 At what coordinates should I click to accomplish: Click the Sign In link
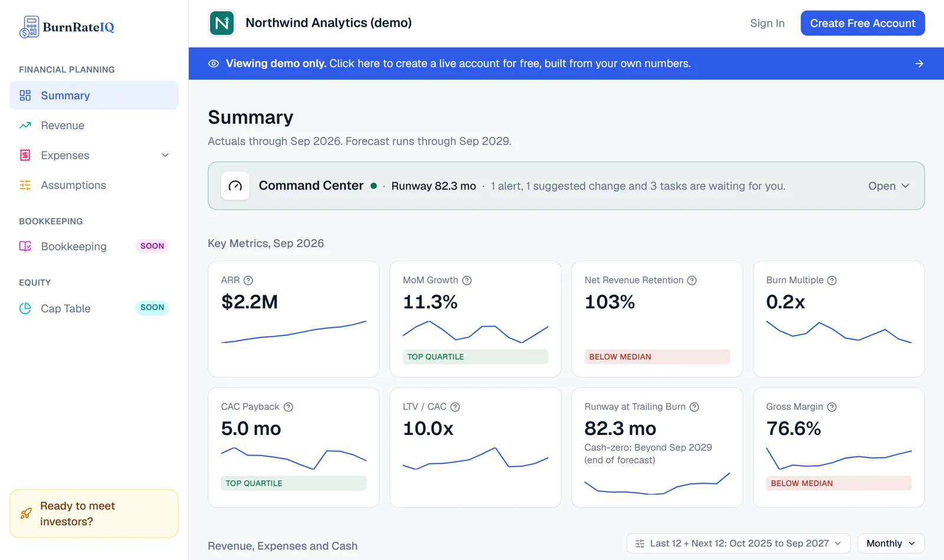pyautogui.click(x=767, y=23)
